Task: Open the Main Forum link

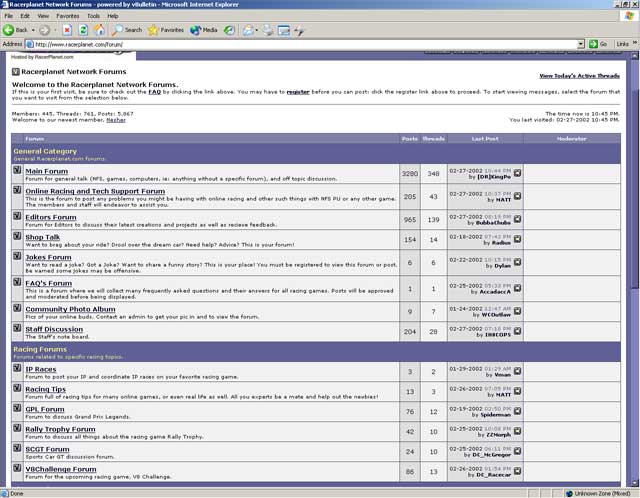Action: pos(47,171)
